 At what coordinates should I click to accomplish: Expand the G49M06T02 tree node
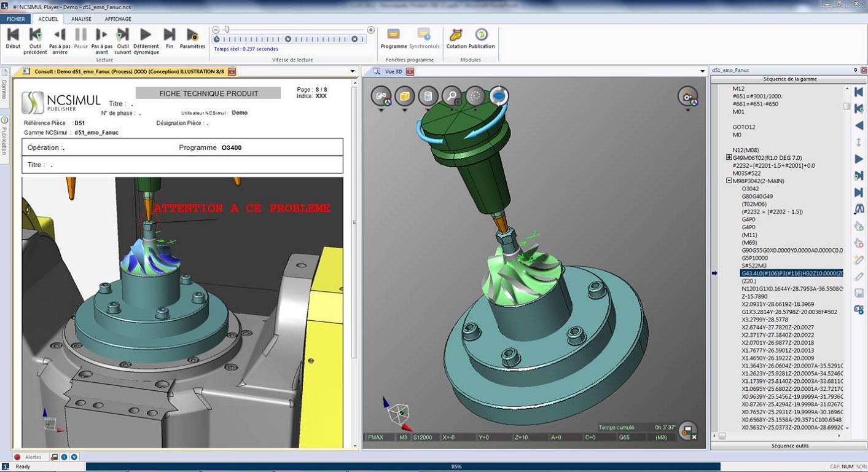(x=729, y=158)
